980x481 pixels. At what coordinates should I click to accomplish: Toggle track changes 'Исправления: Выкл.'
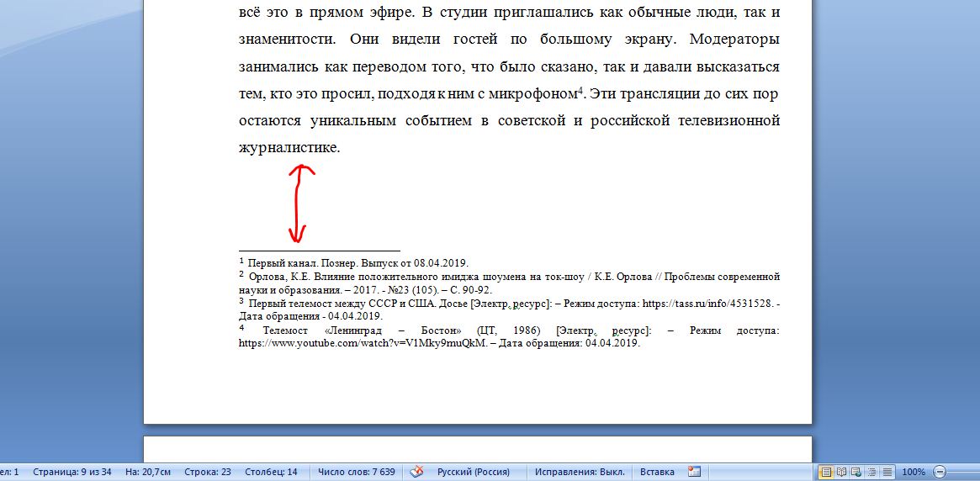tap(580, 472)
